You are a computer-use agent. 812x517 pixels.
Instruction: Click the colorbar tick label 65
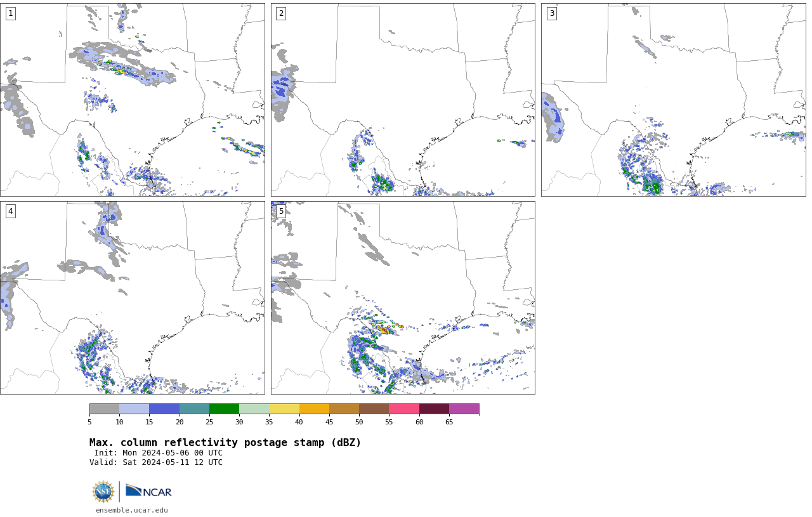click(449, 422)
